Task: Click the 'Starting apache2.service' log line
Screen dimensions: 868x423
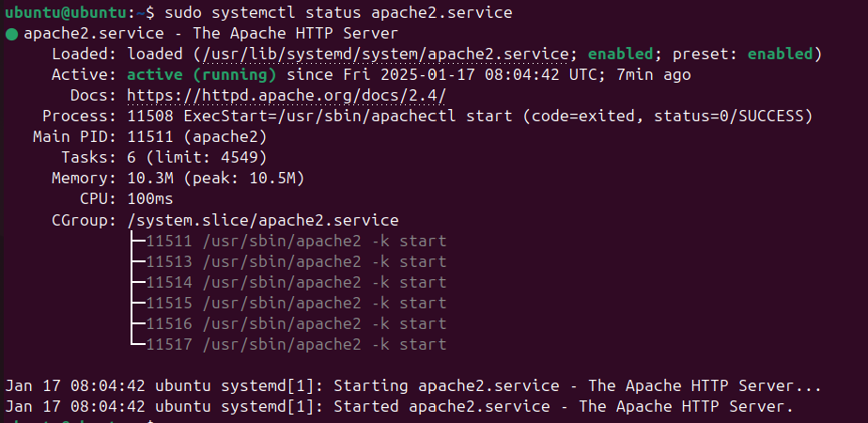Action: click(413, 386)
